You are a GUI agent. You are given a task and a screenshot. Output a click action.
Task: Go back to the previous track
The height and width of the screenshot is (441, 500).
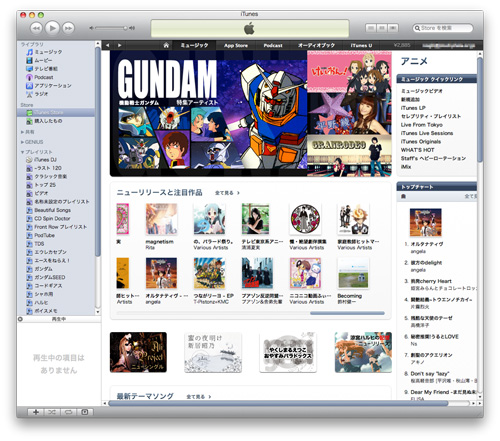coord(36,28)
